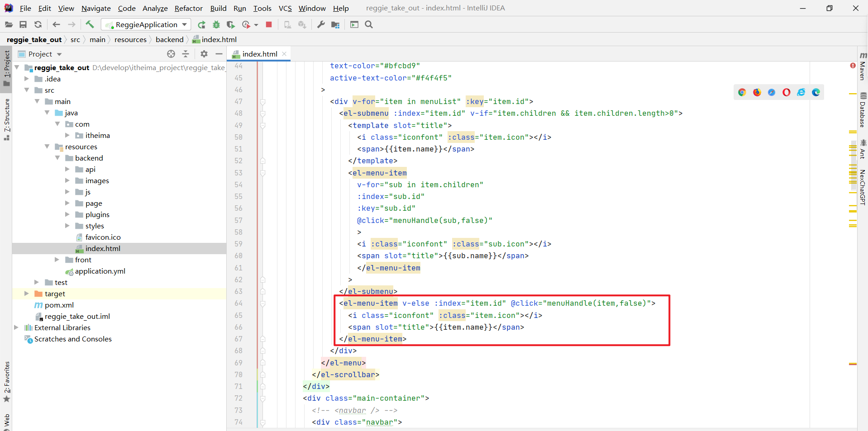This screenshot has height=431, width=868.
Task: Open the Navigate menu
Action: click(x=96, y=8)
